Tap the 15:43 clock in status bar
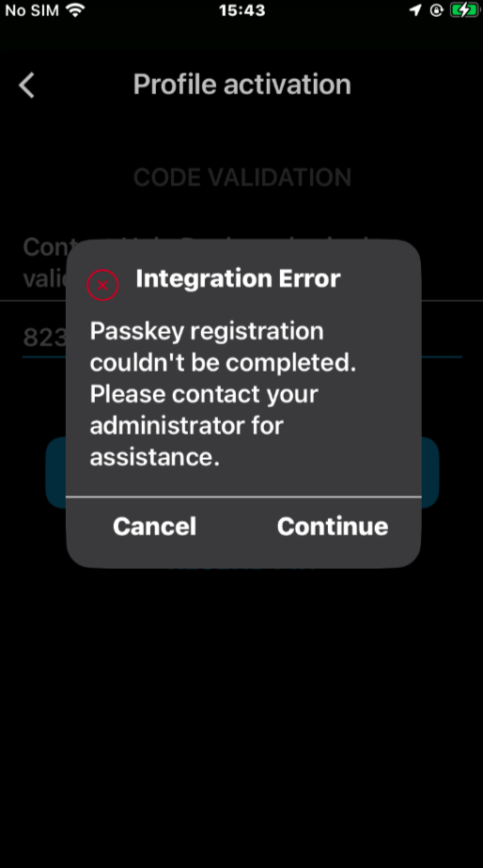 point(241,10)
